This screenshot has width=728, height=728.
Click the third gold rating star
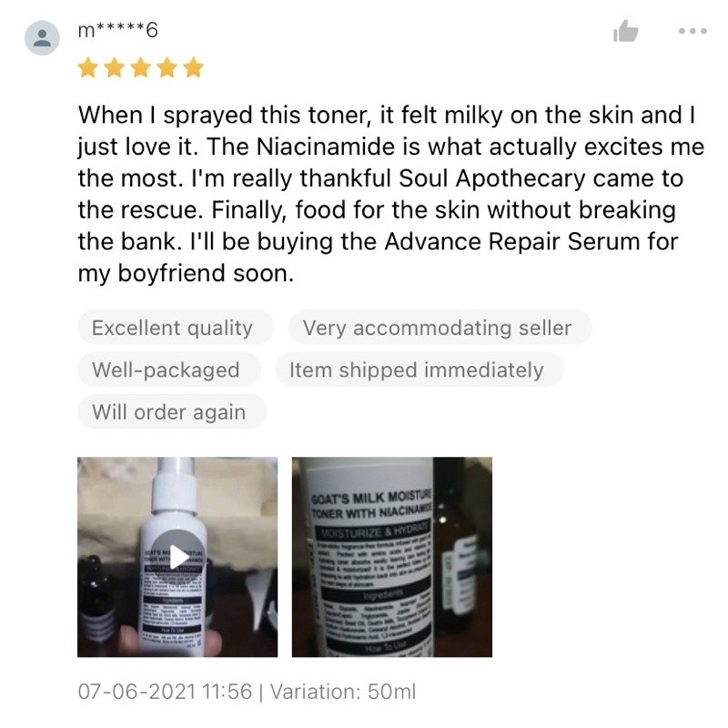pyautogui.click(x=140, y=67)
